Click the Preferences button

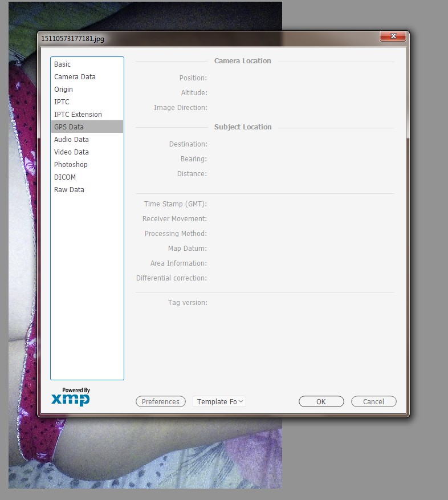(161, 401)
